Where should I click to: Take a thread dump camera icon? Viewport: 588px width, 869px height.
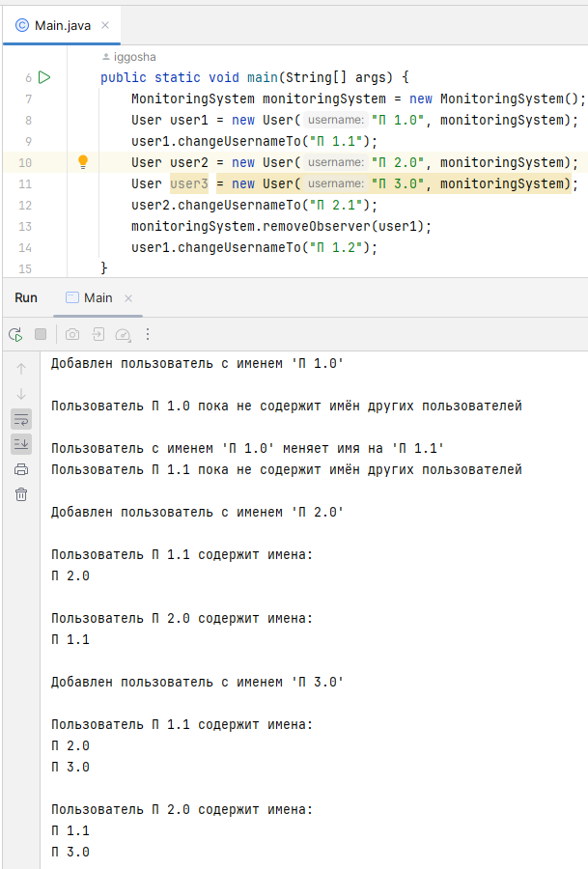pos(72,334)
